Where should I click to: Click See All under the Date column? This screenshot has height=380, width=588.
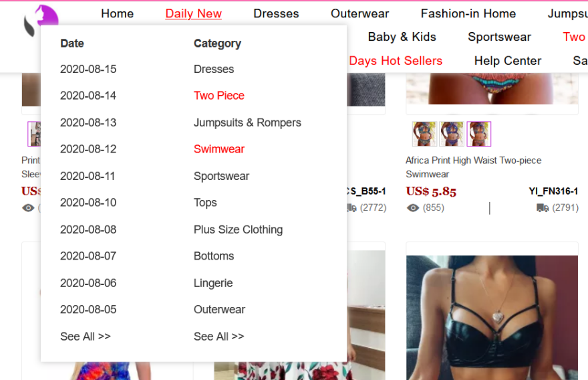click(86, 337)
